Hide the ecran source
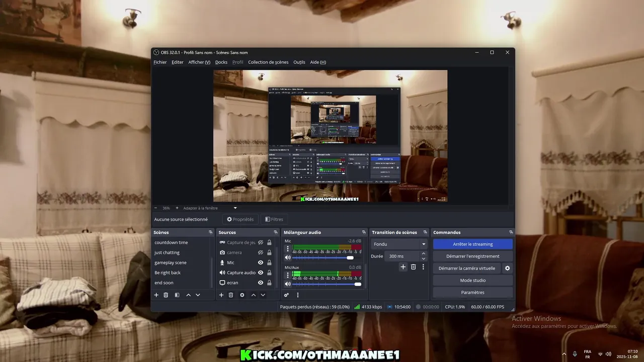Image resolution: width=644 pixels, height=362 pixels. click(261, 283)
